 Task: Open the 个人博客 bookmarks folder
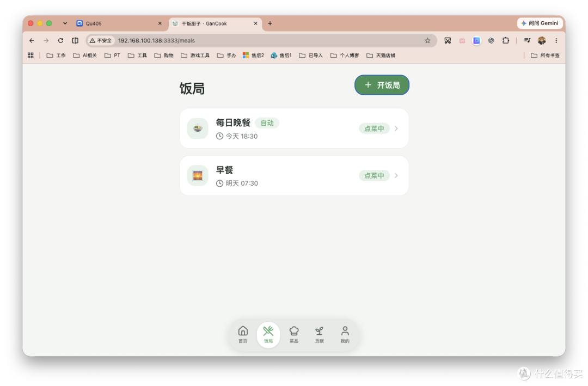tap(345, 56)
